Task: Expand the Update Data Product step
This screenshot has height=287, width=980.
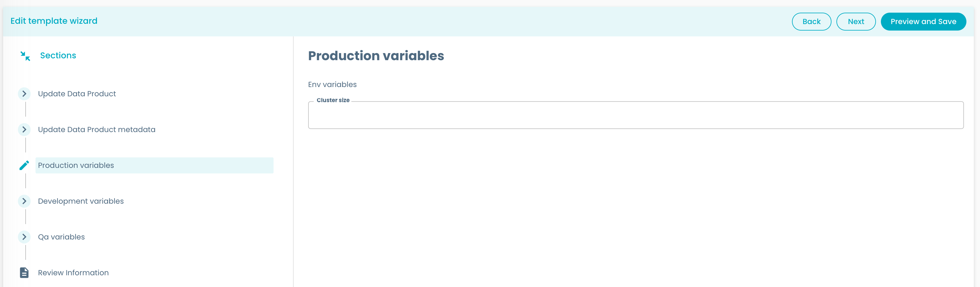Action: point(24,94)
